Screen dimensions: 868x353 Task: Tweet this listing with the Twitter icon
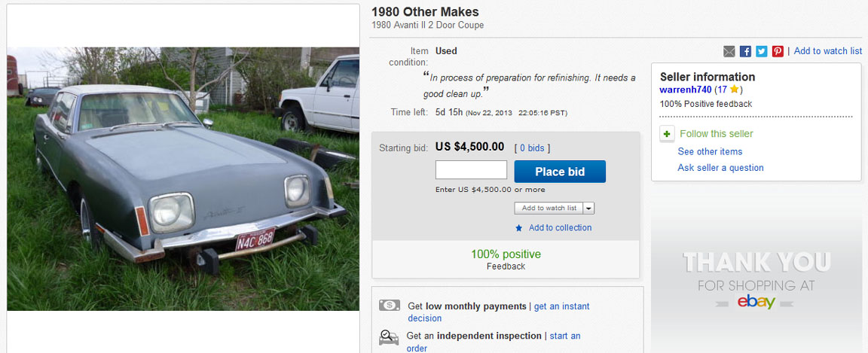[762, 51]
